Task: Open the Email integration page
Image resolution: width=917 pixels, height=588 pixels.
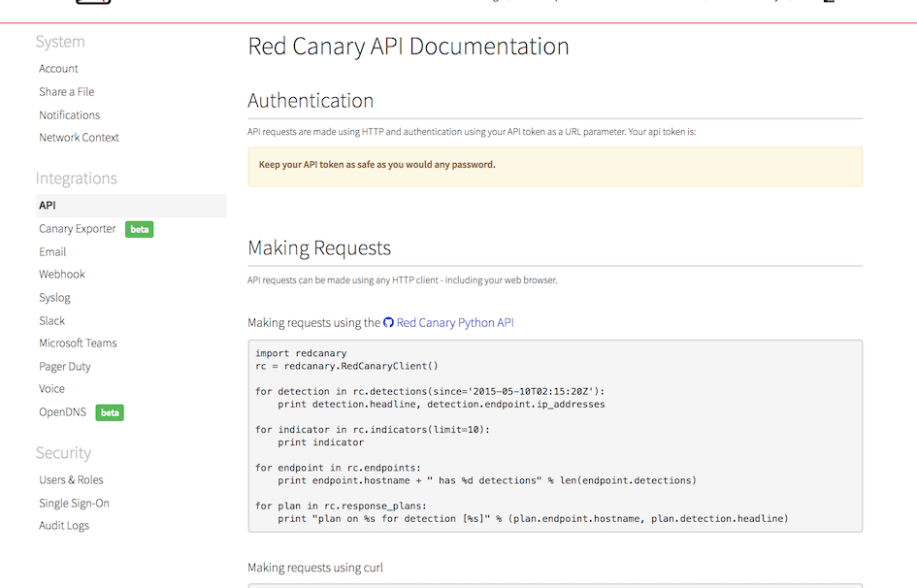Action: pyautogui.click(x=52, y=252)
